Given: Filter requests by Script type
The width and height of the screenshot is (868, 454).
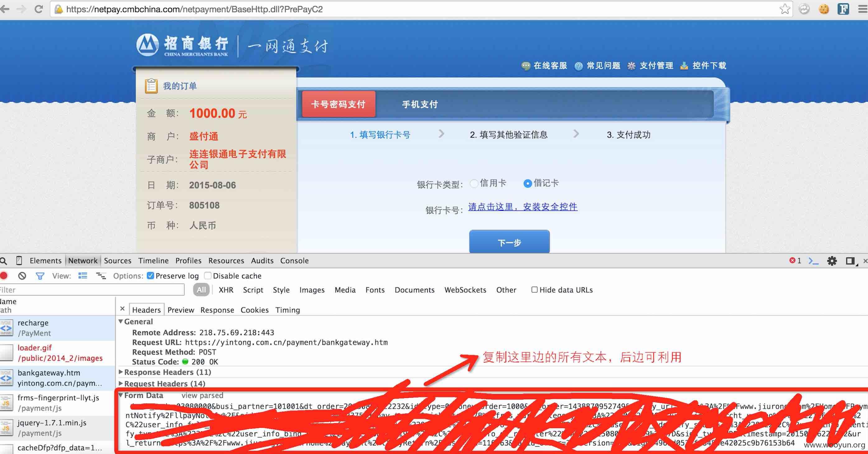Looking at the screenshot, I should click(253, 290).
